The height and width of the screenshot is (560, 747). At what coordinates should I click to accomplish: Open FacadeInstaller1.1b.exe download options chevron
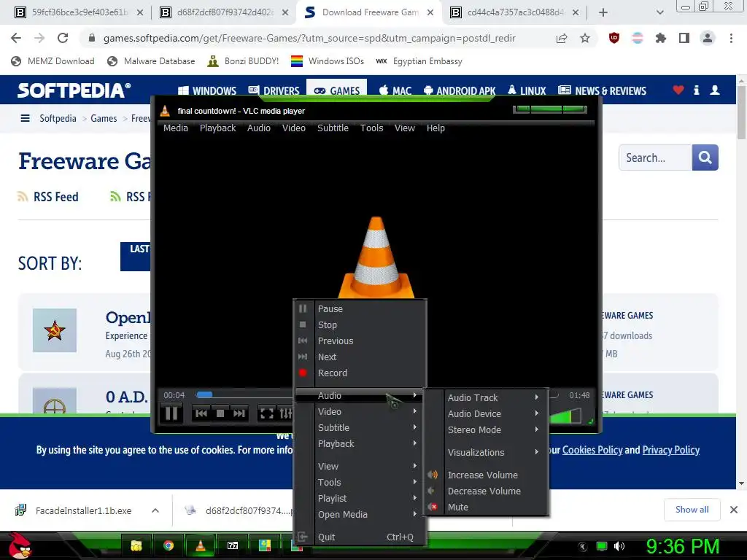tap(155, 510)
